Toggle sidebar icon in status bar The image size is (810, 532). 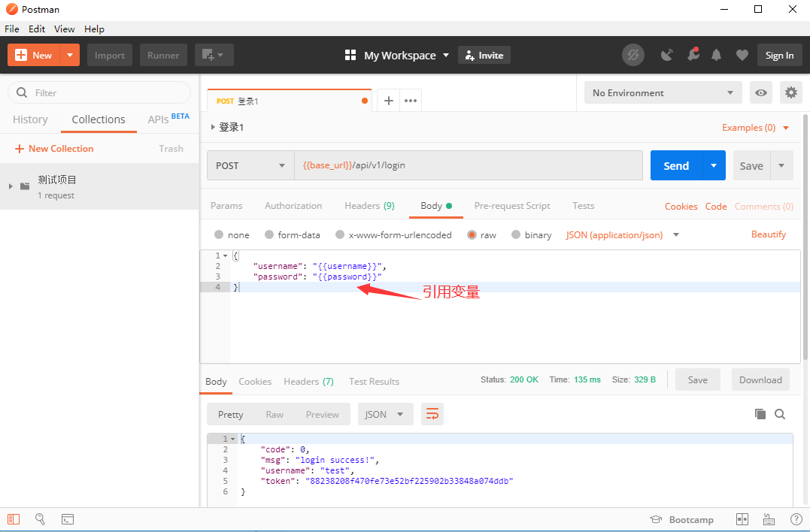14,519
